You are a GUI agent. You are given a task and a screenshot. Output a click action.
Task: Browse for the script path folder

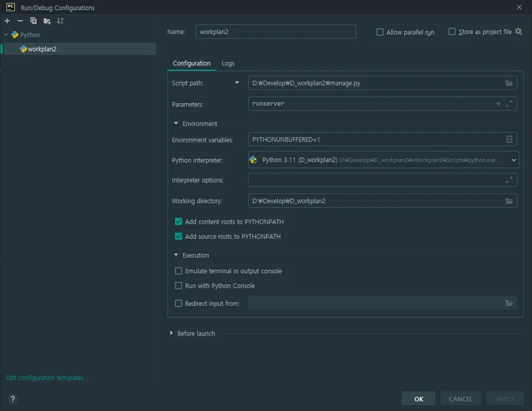coord(509,83)
